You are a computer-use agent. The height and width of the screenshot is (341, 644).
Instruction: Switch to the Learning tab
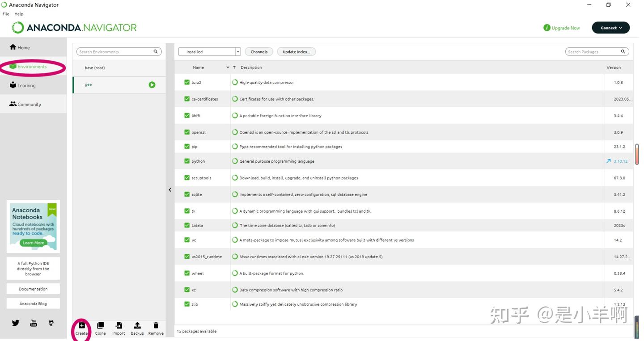26,85
